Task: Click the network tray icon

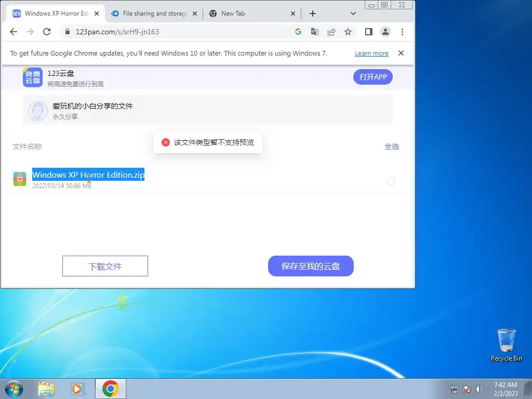Action: pos(454,389)
